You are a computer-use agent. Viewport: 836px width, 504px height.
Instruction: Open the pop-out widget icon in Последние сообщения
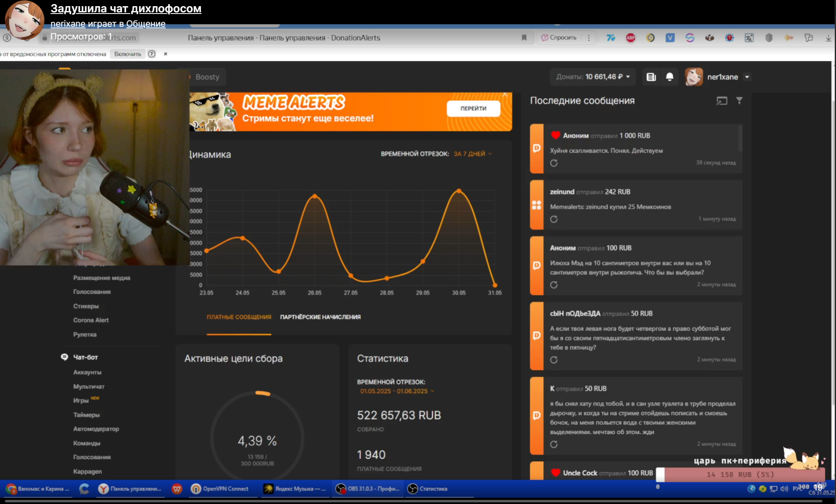[722, 101]
